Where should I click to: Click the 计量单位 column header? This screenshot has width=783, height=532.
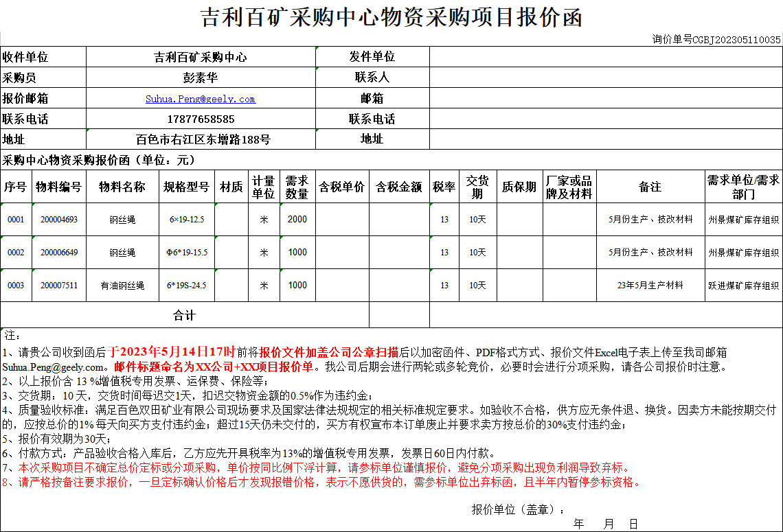click(264, 187)
